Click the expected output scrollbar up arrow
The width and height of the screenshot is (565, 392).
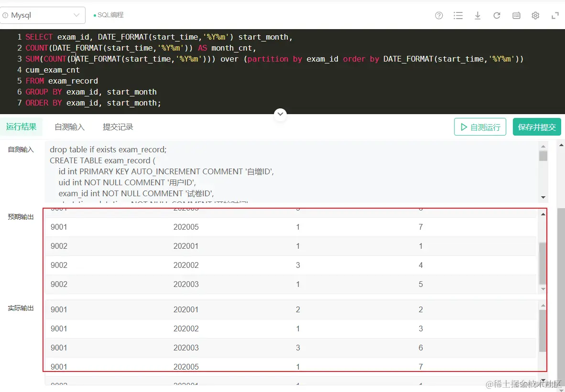tap(543, 214)
